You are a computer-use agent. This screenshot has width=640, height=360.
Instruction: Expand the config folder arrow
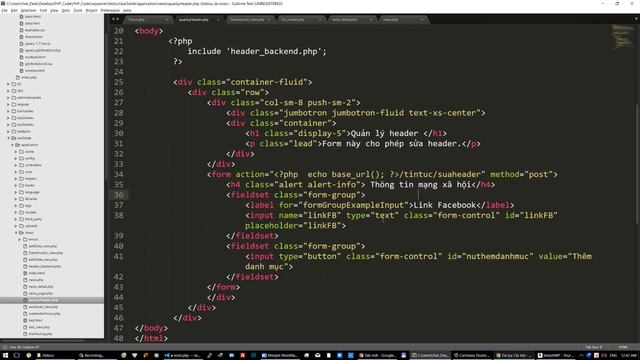(16, 158)
